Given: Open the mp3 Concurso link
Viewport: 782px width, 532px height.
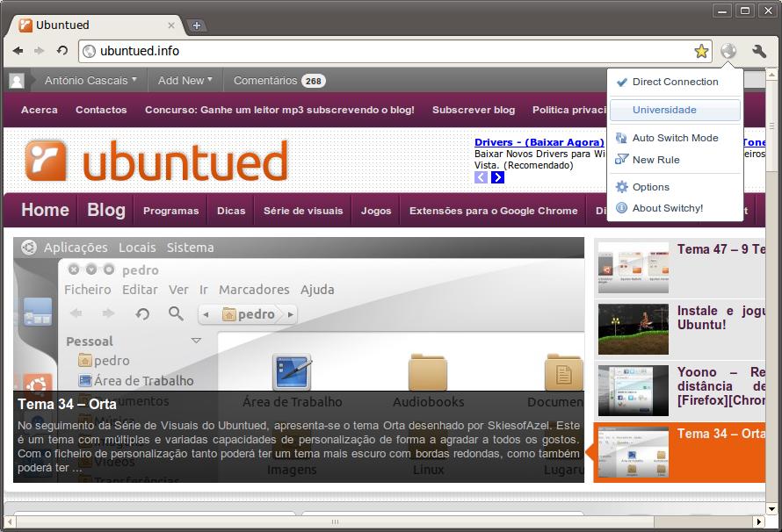Looking at the screenshot, I should [279, 110].
